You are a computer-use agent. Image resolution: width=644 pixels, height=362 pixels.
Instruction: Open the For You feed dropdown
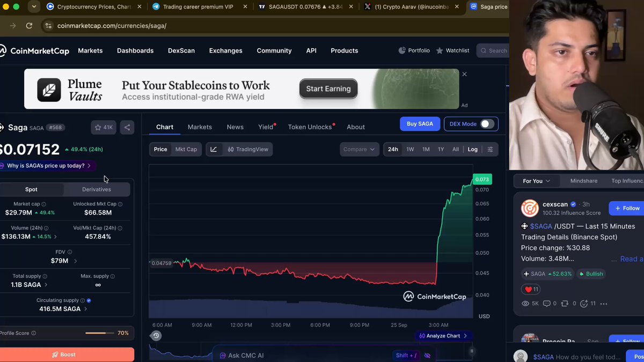(537, 181)
